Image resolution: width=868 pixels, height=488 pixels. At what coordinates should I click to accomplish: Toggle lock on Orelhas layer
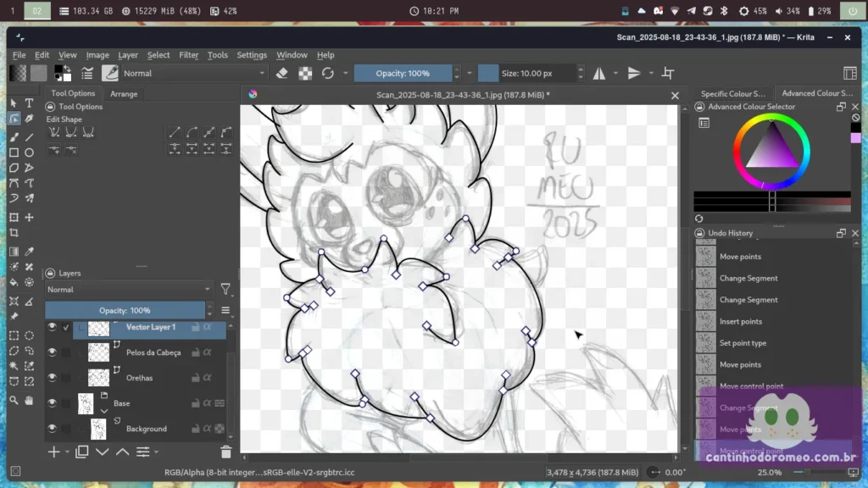[196, 378]
